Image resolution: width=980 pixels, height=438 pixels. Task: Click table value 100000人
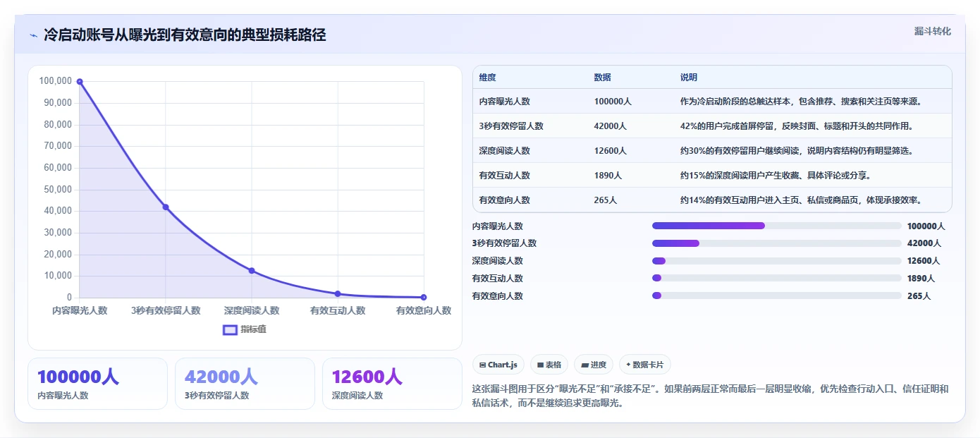(x=613, y=102)
